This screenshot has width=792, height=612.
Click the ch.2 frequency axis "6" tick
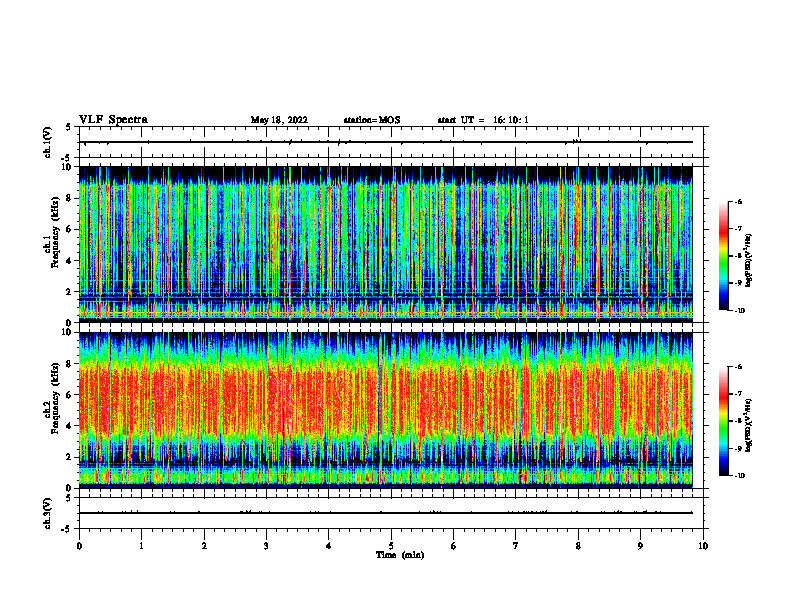click(x=70, y=395)
